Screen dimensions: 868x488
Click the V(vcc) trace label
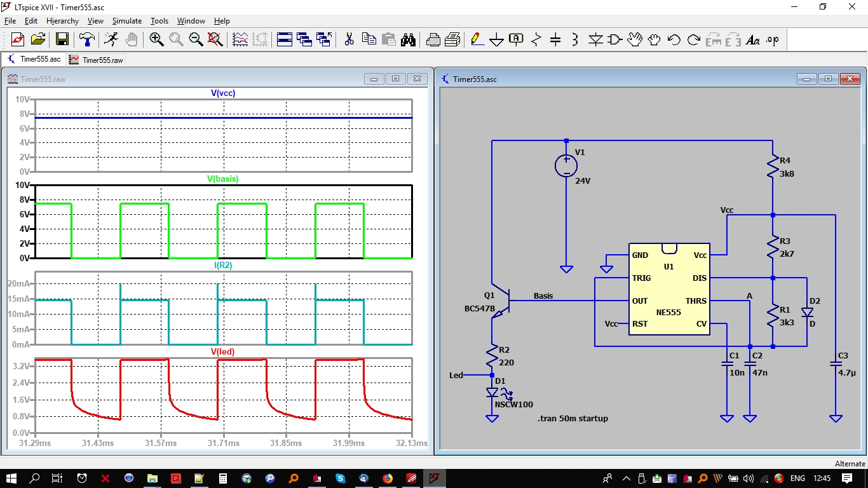point(224,93)
